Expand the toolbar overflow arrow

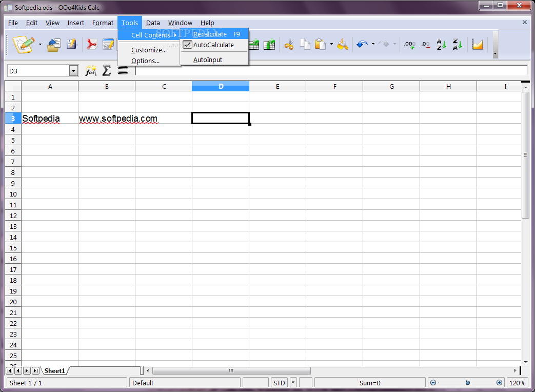pyautogui.click(x=496, y=54)
